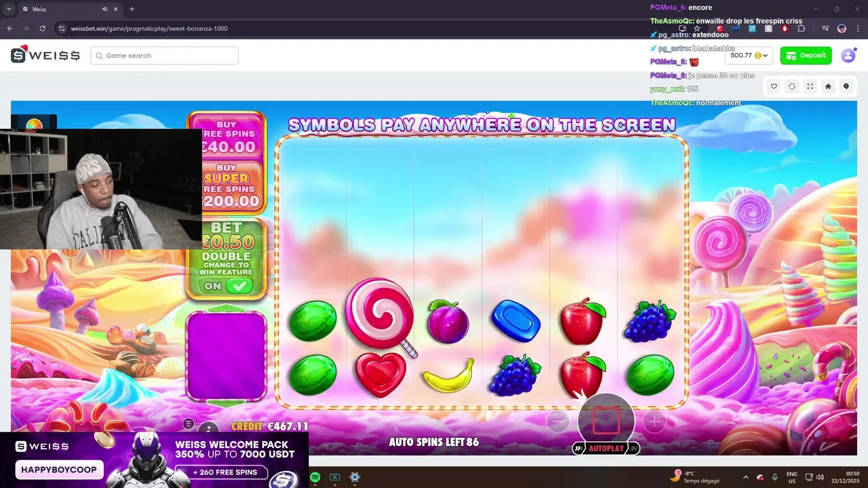Open the green X app in taskbar
868x488 pixels.
click(x=334, y=477)
